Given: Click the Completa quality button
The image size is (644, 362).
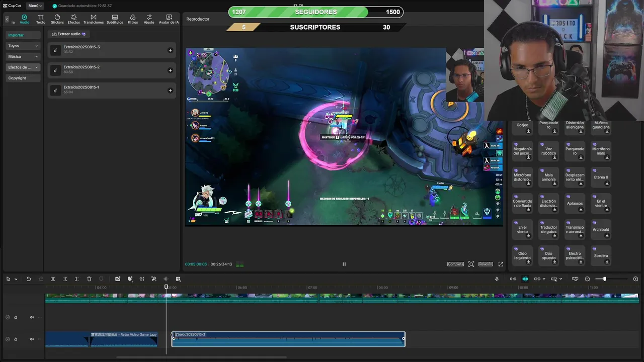Looking at the screenshot, I should click(455, 264).
